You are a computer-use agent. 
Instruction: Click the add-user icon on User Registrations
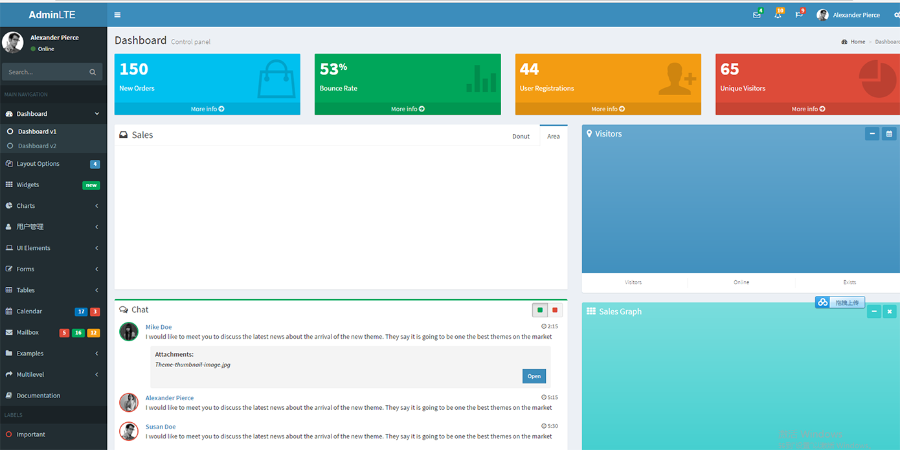coord(677,79)
